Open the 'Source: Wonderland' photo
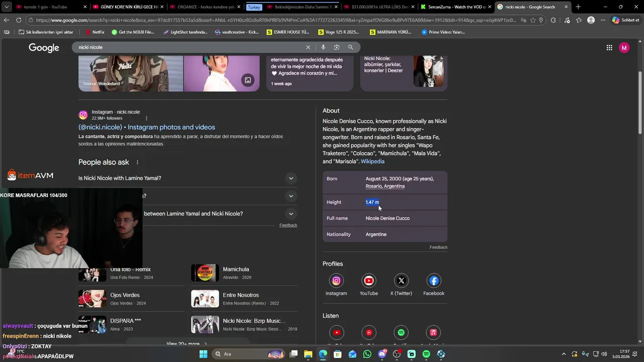Image resolution: width=644 pixels, height=362 pixels. (131, 73)
